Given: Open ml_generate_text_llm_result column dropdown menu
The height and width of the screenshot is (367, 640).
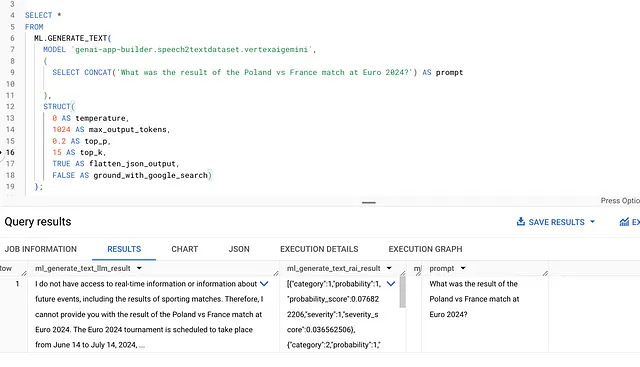Looking at the screenshot, I should click(139, 268).
